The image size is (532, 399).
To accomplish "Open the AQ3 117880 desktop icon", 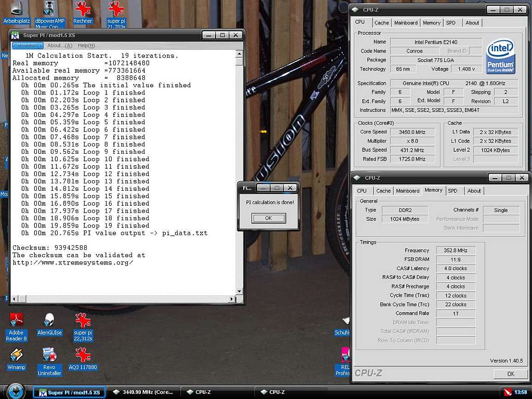I will click(x=83, y=359).
